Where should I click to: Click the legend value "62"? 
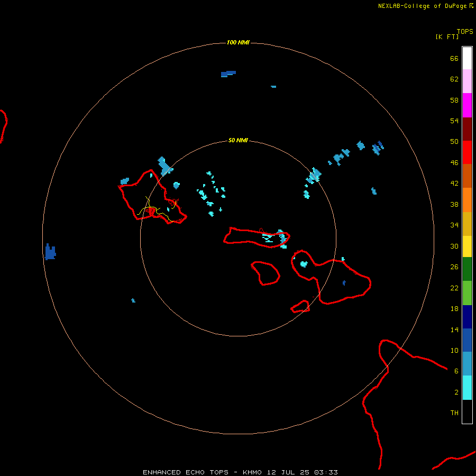(454, 79)
